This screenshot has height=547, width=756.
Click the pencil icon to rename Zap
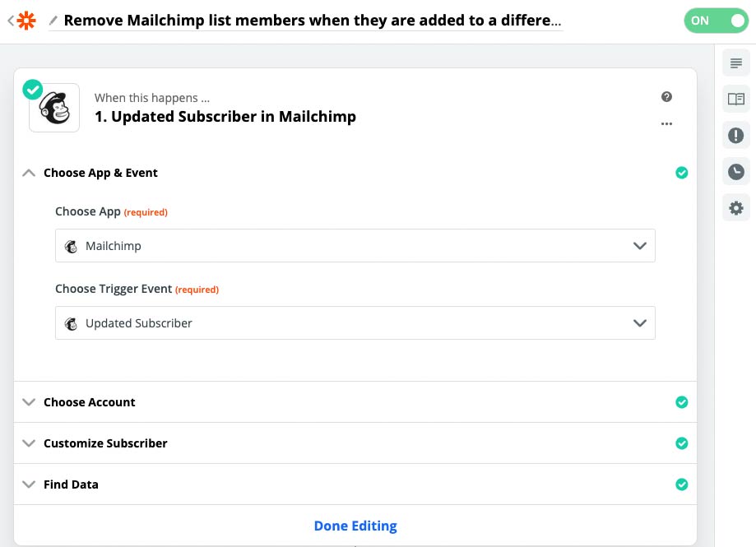point(53,21)
